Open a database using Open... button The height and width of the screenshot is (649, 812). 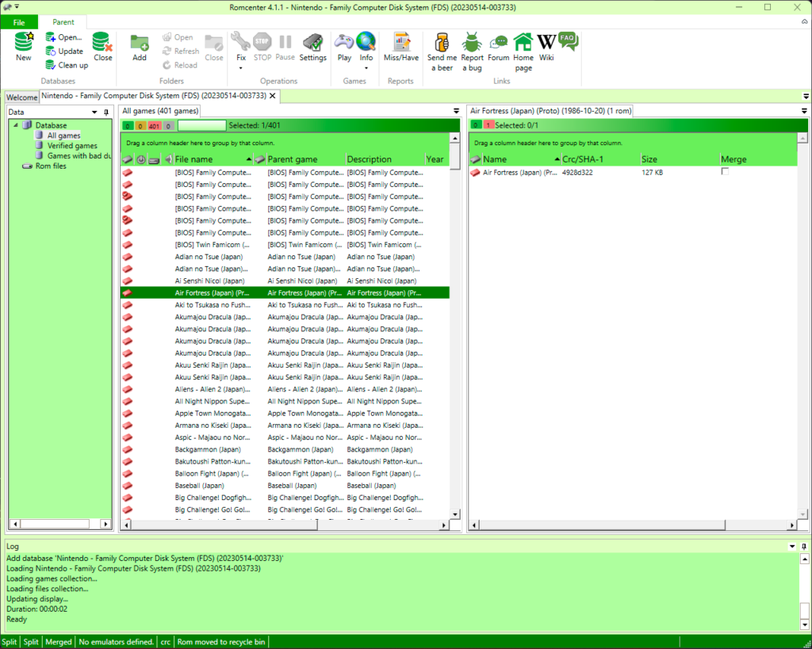pyautogui.click(x=63, y=37)
